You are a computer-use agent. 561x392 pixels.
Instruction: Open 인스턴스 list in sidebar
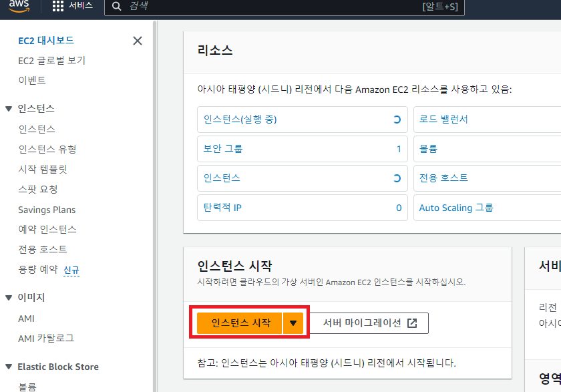pos(37,129)
